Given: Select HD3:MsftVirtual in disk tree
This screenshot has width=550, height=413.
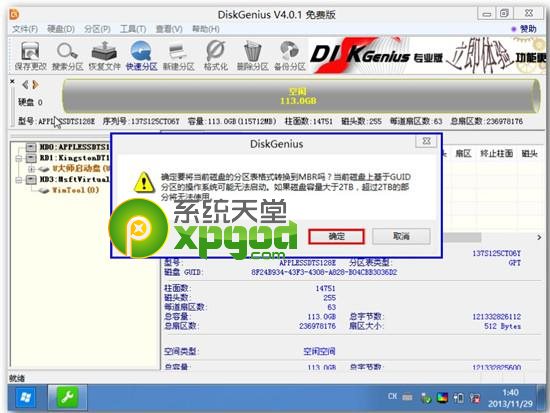Looking at the screenshot, I should tap(74, 180).
